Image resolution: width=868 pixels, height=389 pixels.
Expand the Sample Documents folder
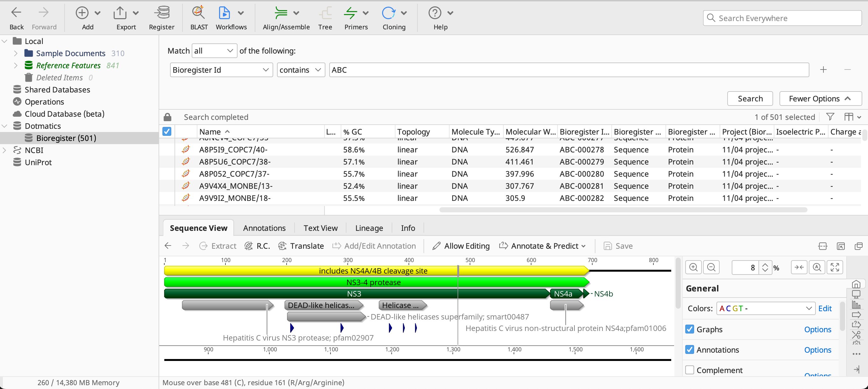coord(16,53)
